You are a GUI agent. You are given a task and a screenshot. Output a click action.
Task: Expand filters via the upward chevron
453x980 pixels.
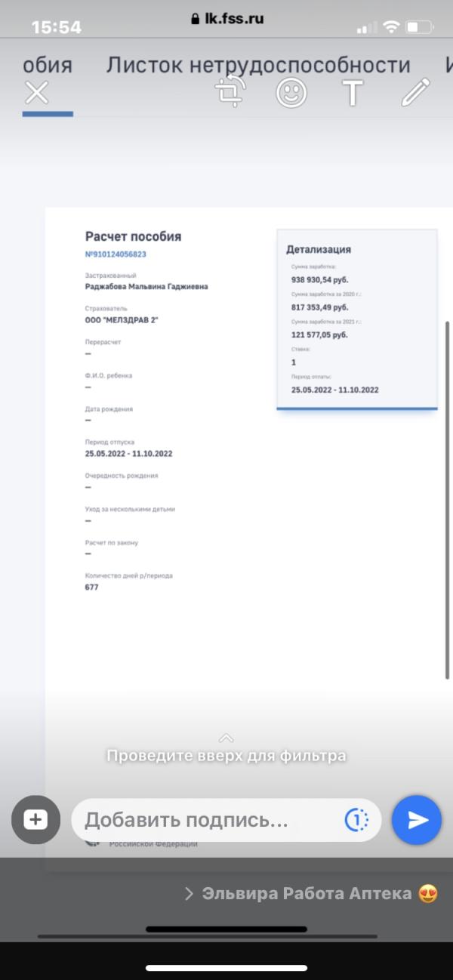point(226,738)
